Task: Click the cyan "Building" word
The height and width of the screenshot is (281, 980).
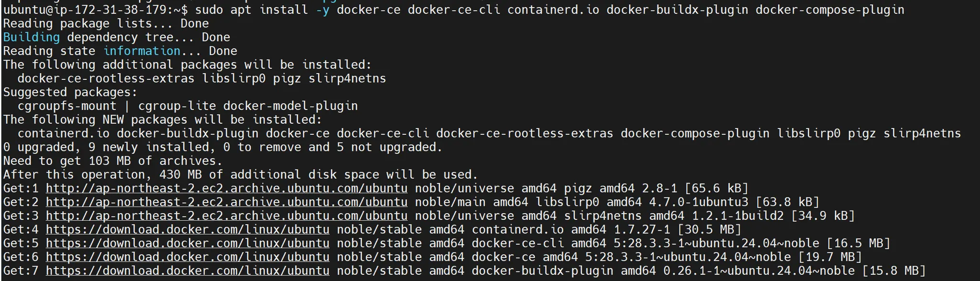Action: (31, 37)
